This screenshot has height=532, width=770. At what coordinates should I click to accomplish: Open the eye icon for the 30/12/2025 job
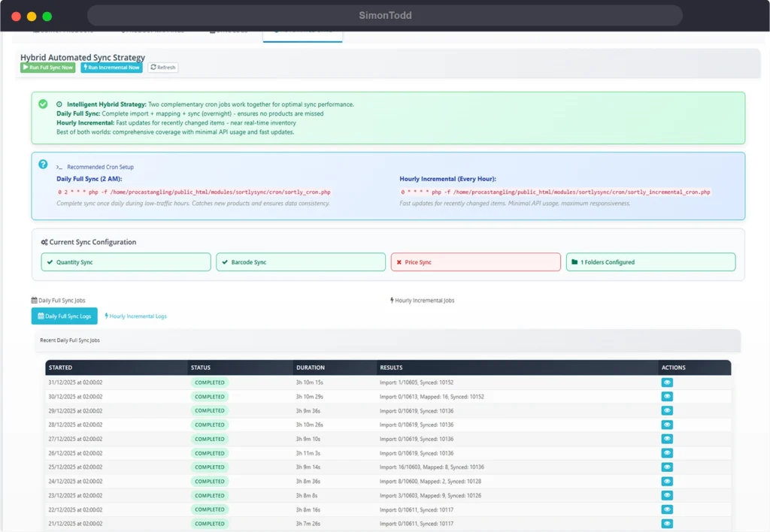(667, 397)
